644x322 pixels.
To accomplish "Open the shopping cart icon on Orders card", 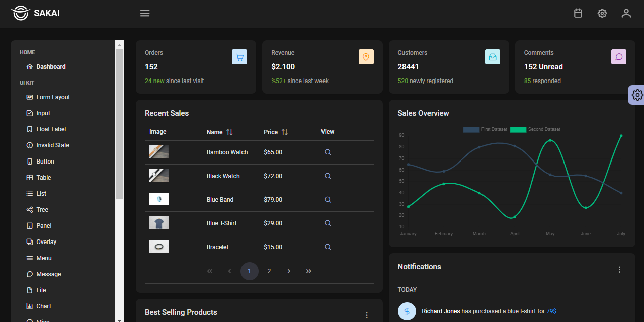I will click(239, 57).
